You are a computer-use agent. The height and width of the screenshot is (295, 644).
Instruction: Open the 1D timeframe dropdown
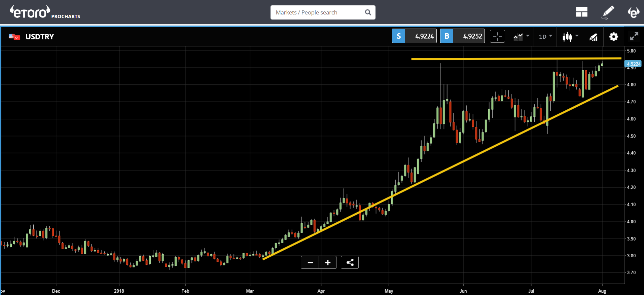click(545, 36)
